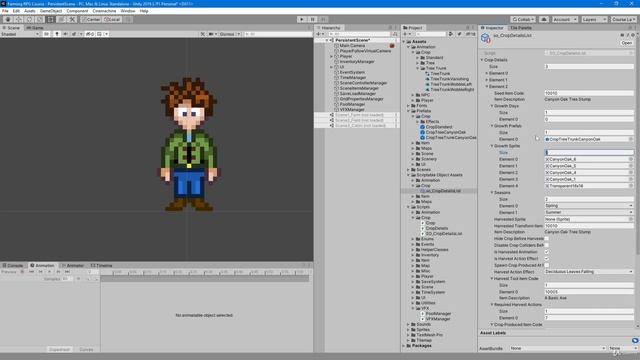
Task: Switch to the Console tab
Action: point(13,265)
